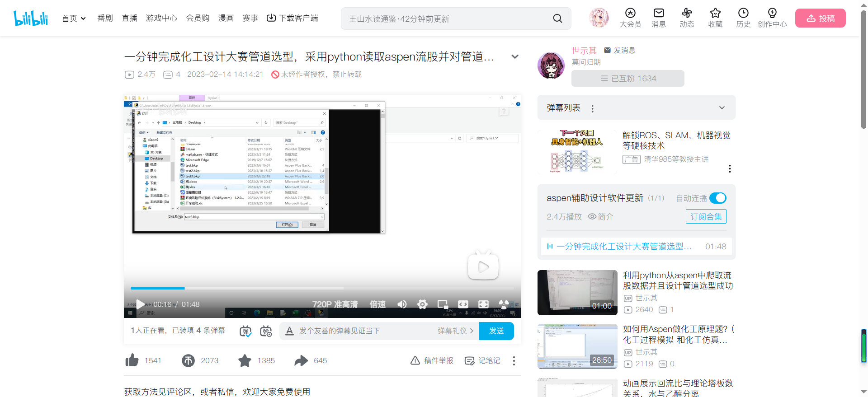This screenshot has width=868, height=397.
Task: Open danmaku settings toggle icon
Action: click(x=266, y=331)
